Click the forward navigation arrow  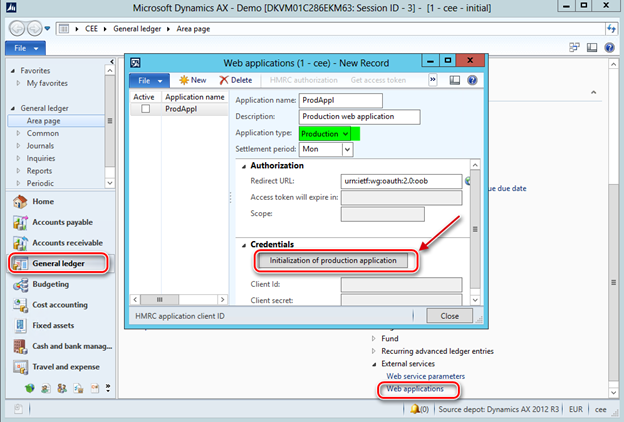(x=35, y=29)
